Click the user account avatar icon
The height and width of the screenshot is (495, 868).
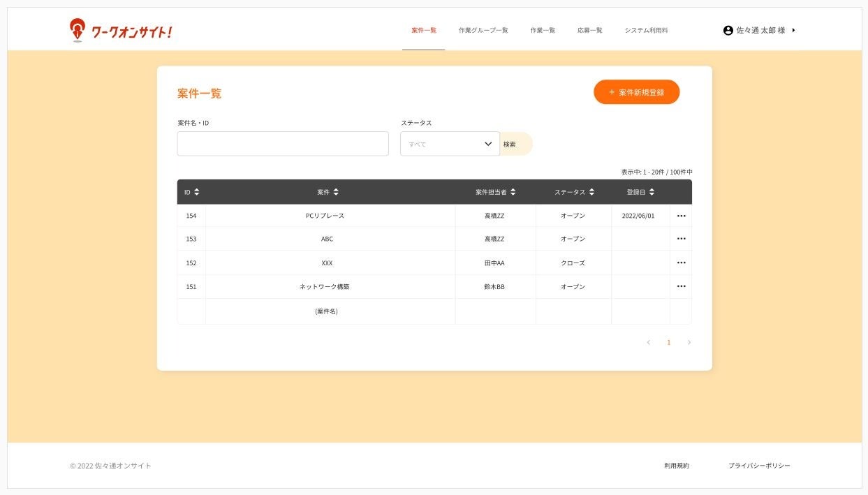coord(728,30)
